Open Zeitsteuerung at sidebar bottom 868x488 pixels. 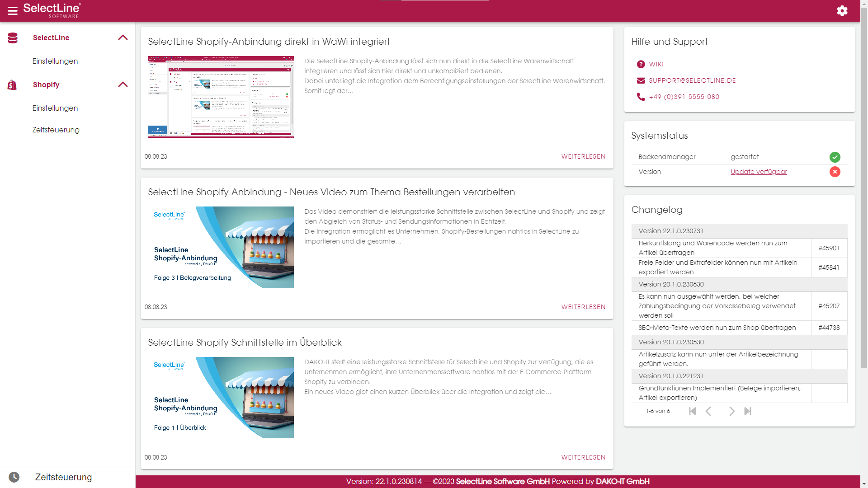click(x=63, y=477)
